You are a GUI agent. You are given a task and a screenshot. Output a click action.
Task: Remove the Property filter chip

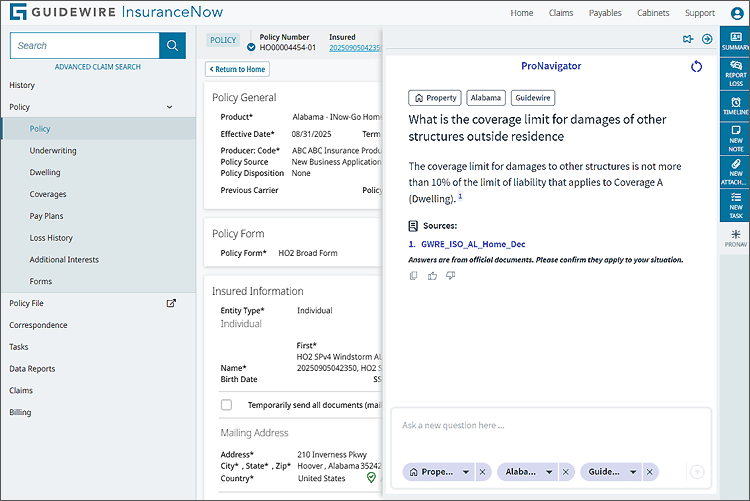tap(483, 472)
